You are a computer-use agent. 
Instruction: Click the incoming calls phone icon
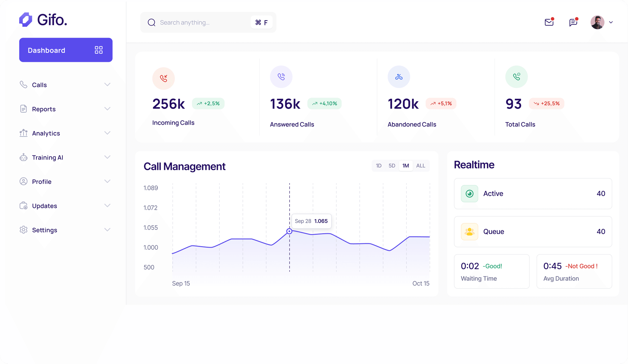coord(164,78)
